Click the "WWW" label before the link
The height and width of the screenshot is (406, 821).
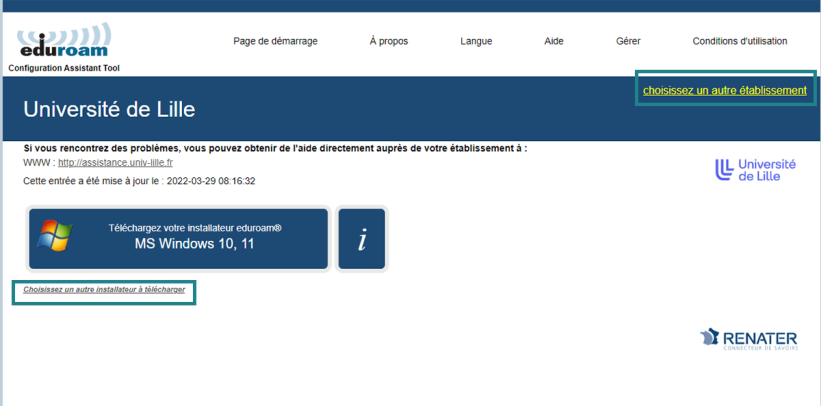36,162
